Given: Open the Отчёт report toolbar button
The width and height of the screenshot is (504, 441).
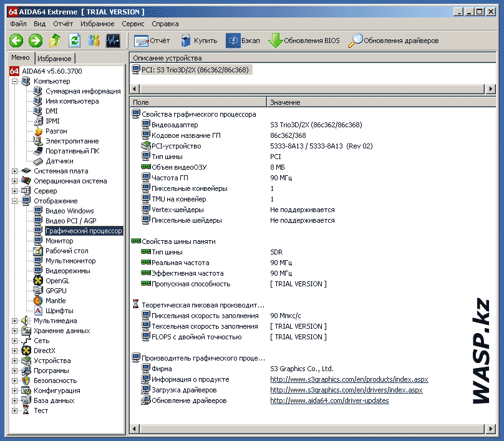Looking at the screenshot, I should 152,41.
